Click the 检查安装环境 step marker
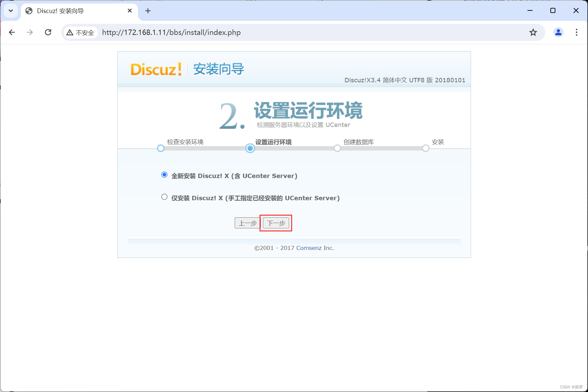This screenshot has height=392, width=588. [161, 148]
